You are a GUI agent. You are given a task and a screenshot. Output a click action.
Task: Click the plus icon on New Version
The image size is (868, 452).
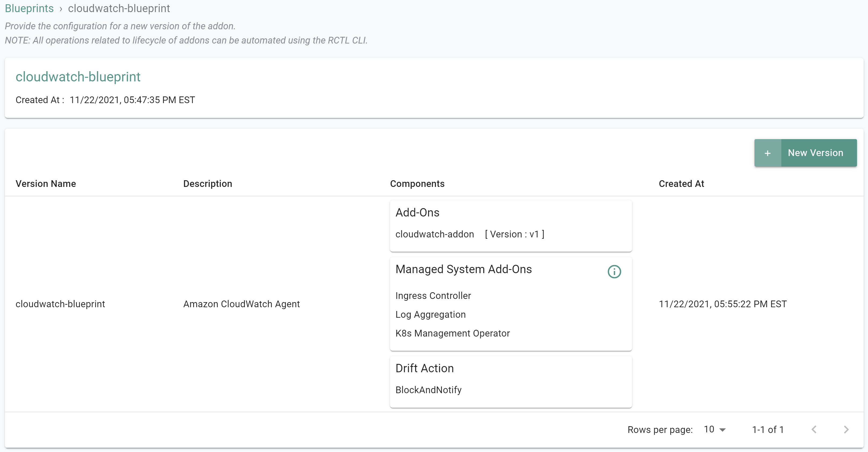point(768,153)
